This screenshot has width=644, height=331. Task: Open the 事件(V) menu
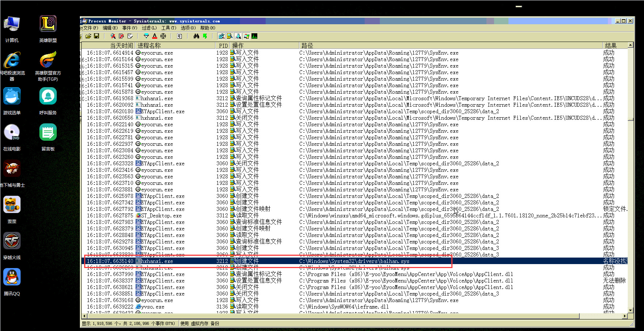click(x=130, y=28)
